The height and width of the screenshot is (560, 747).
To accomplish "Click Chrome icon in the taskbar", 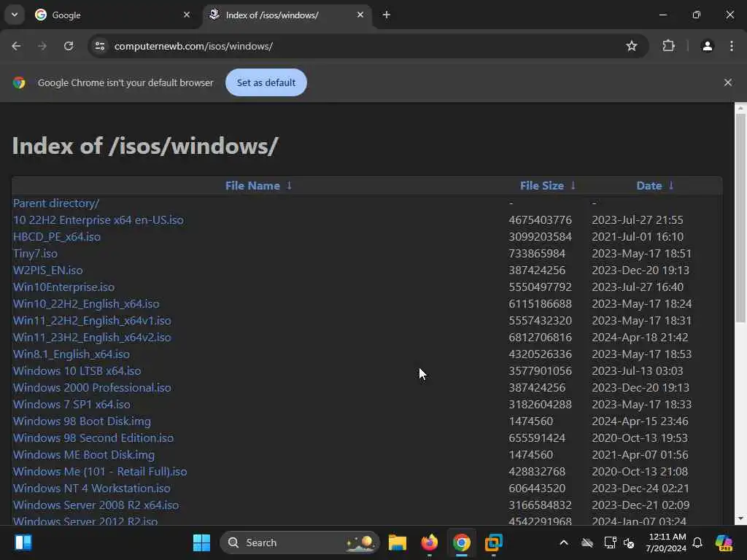I will click(x=461, y=542).
